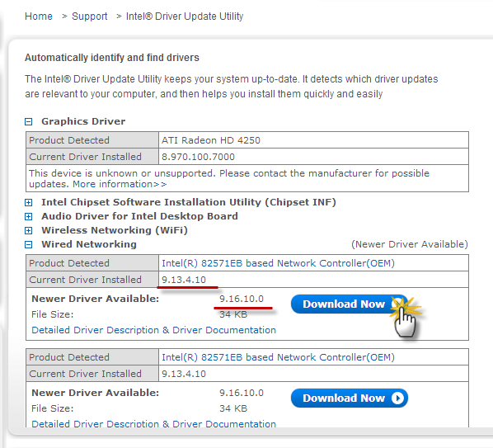Screen dimensions: 493x448
Task: Click Audio Driver for Intel Desktop Board heading
Action: pyautogui.click(x=139, y=216)
